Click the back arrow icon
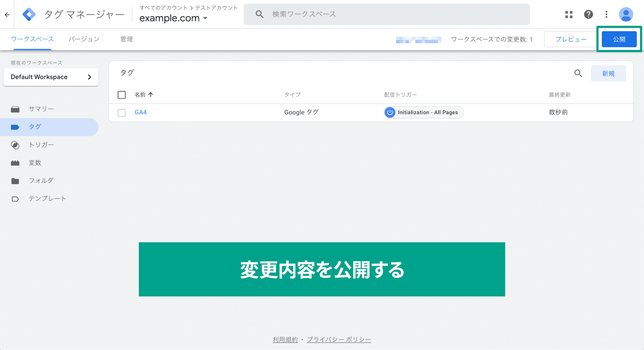644x350 pixels. point(7,15)
